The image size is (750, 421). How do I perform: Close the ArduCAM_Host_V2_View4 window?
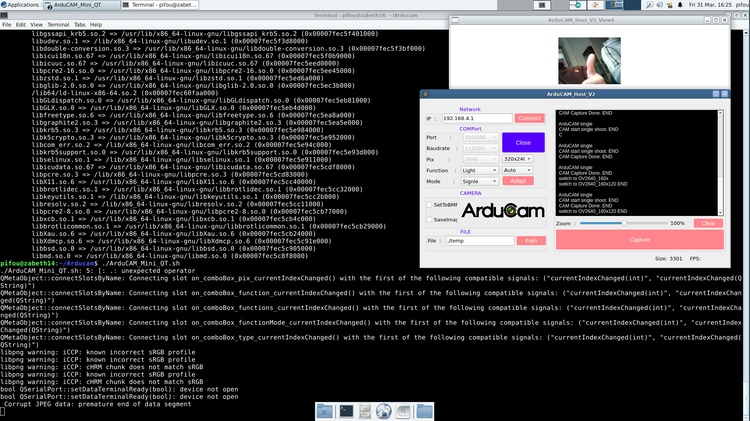(725, 20)
